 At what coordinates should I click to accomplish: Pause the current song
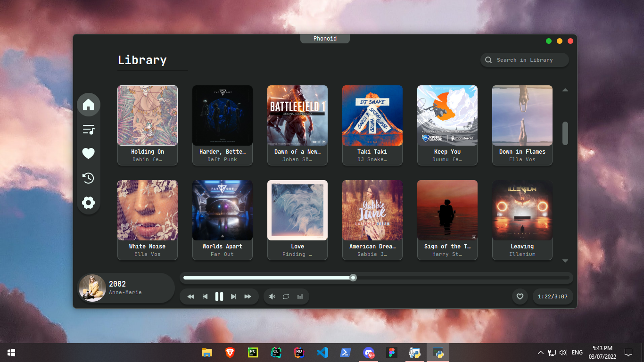(x=219, y=296)
